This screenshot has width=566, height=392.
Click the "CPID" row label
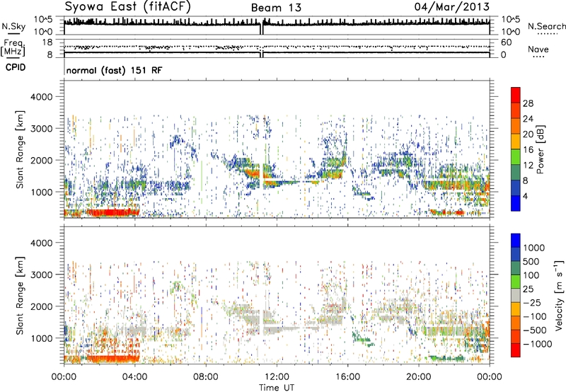pos(16,67)
